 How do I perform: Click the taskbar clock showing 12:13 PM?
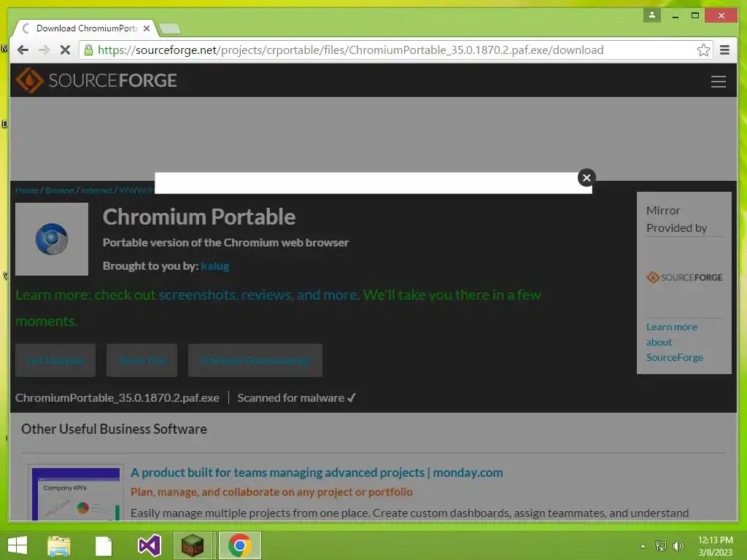pyautogui.click(x=716, y=545)
